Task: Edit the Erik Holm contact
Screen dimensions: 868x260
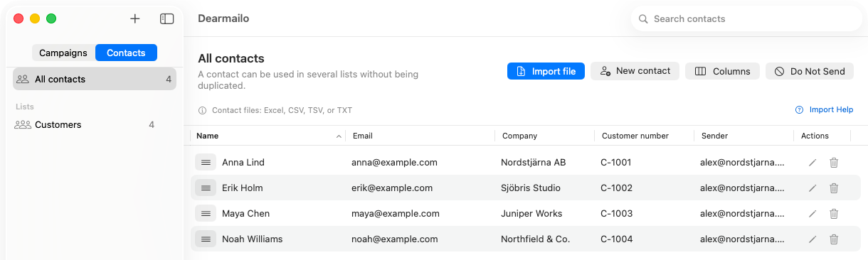Action: tap(813, 188)
